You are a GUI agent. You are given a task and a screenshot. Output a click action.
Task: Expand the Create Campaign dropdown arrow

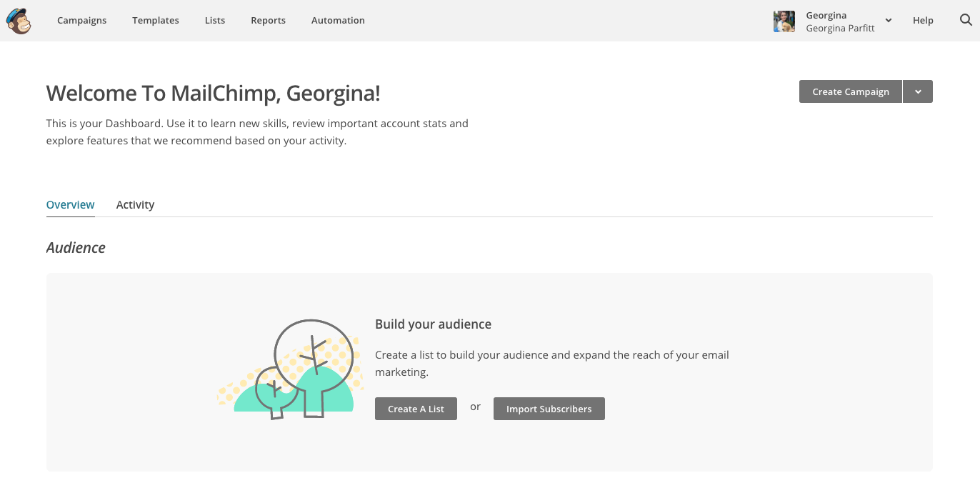click(918, 91)
